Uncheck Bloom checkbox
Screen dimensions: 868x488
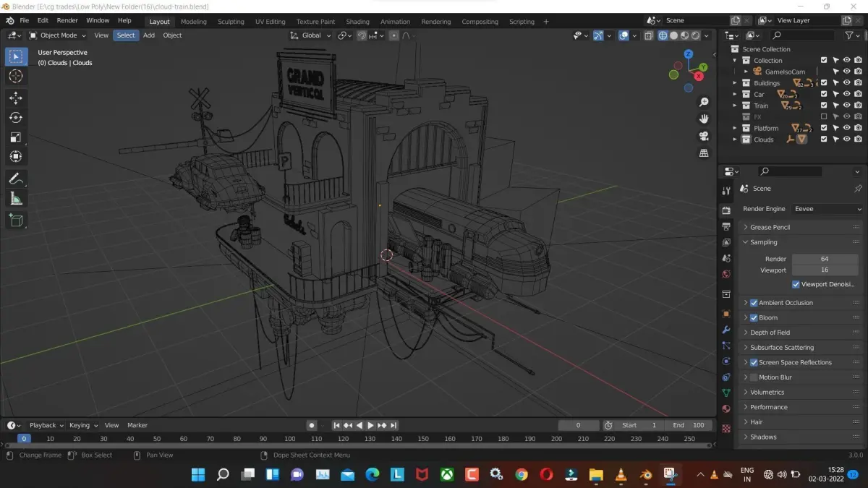pos(754,317)
